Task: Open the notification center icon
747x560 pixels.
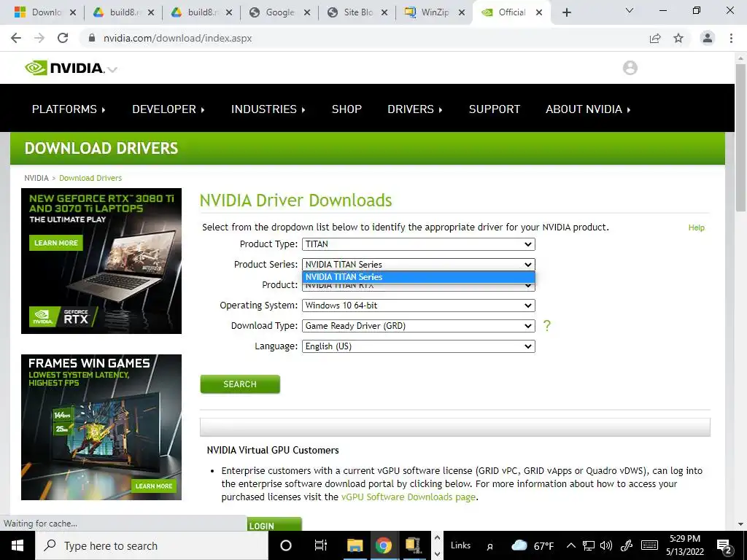Action: click(724, 547)
